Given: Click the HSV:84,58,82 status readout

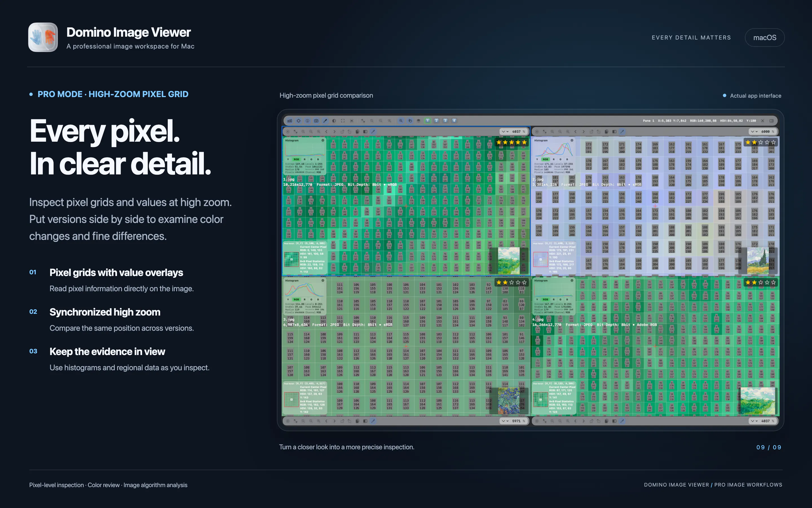Looking at the screenshot, I should click(x=731, y=121).
